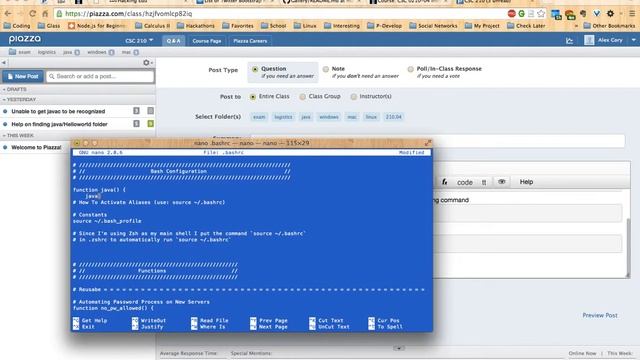The image size is (640, 360).
Task: Open the statistics chart icon in Piazza header
Action: [x=570, y=40]
